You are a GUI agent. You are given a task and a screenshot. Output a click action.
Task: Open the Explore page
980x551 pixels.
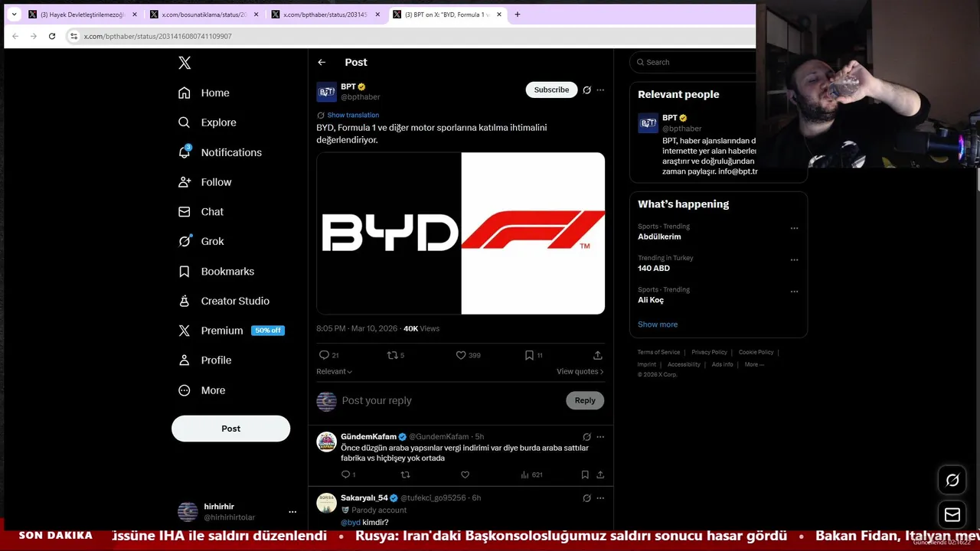(207, 122)
